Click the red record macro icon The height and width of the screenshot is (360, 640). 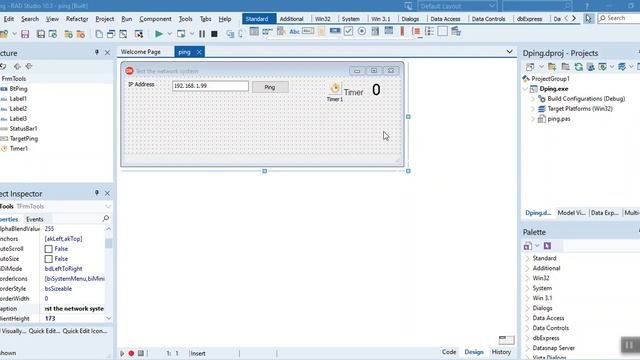pyautogui.click(x=131, y=353)
